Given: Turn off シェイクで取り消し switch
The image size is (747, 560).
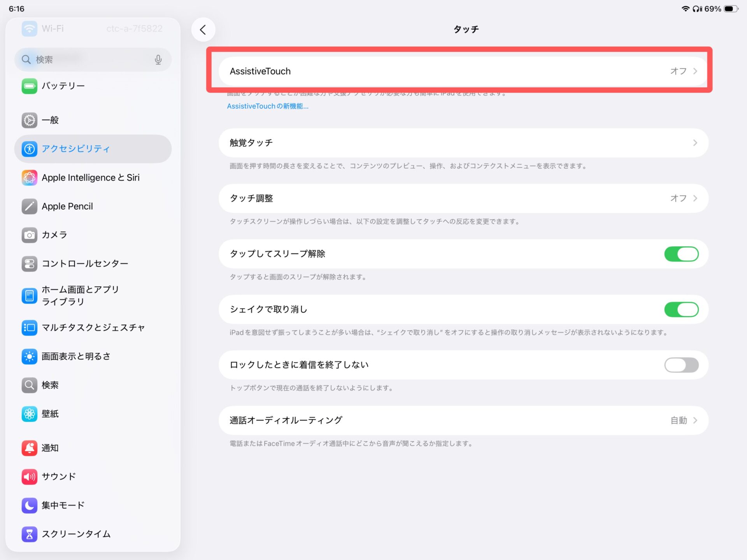Looking at the screenshot, I should pos(681,310).
